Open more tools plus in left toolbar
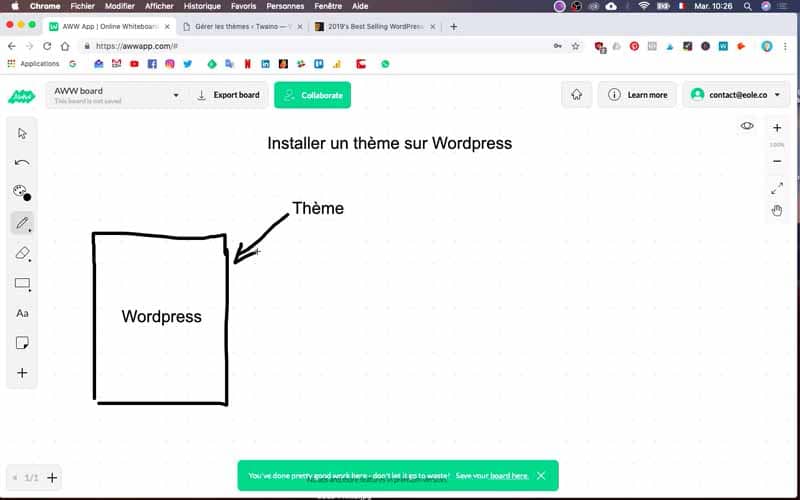 tap(22, 373)
